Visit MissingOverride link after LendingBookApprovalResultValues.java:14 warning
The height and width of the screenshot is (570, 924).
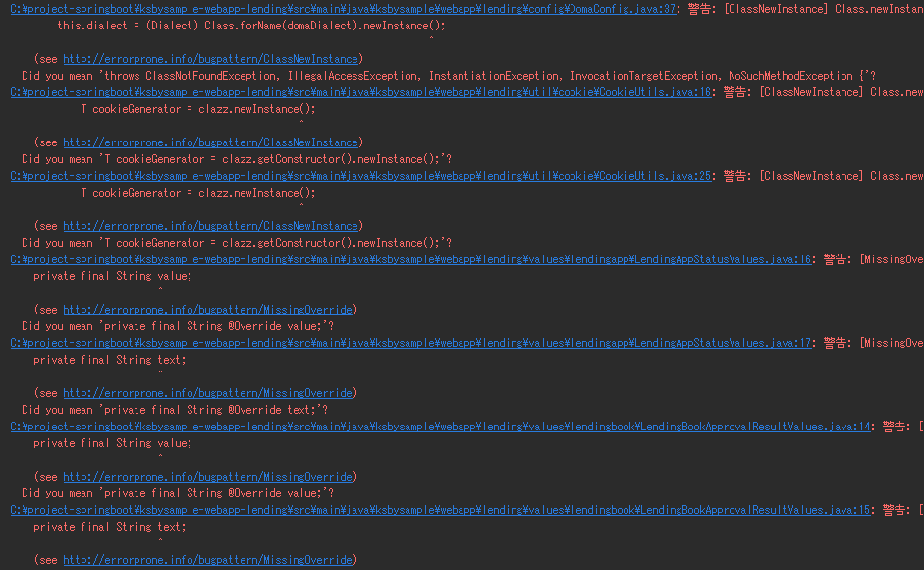[x=207, y=477]
